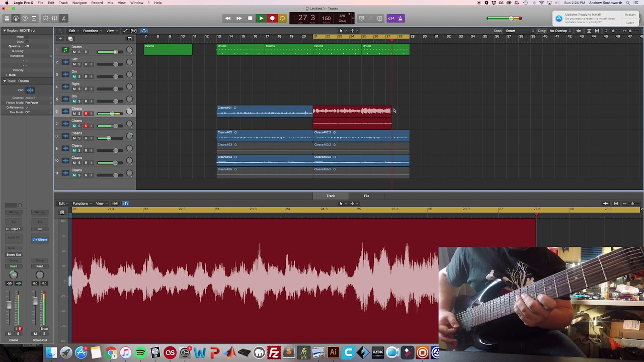Click the Bnce bounce button
This screenshot has width=644, height=362.
click(x=44, y=329)
